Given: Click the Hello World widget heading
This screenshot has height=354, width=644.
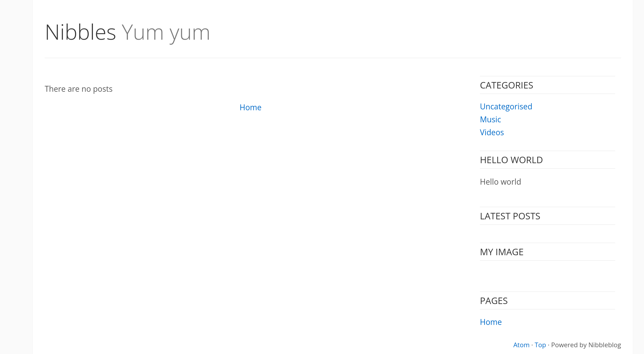Looking at the screenshot, I should pos(511,160).
